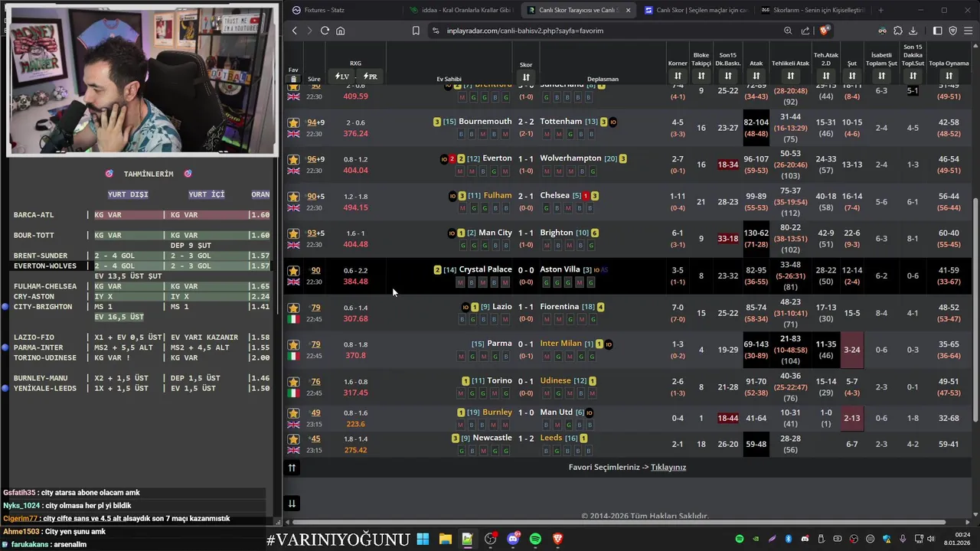Open the Brave icon in the taskbar
This screenshot has width=980, height=551.
click(558, 539)
